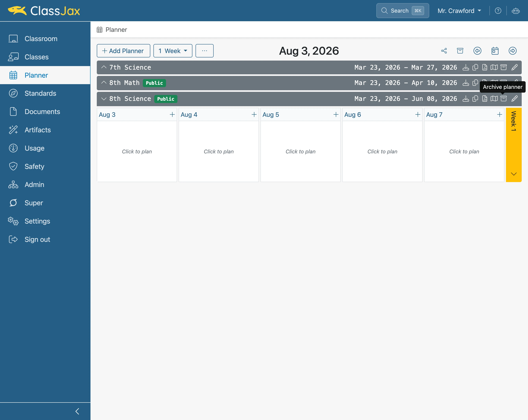Screen dimensions: 528x420
Task: Jump to today using the calendar icon
Action: [495, 51]
